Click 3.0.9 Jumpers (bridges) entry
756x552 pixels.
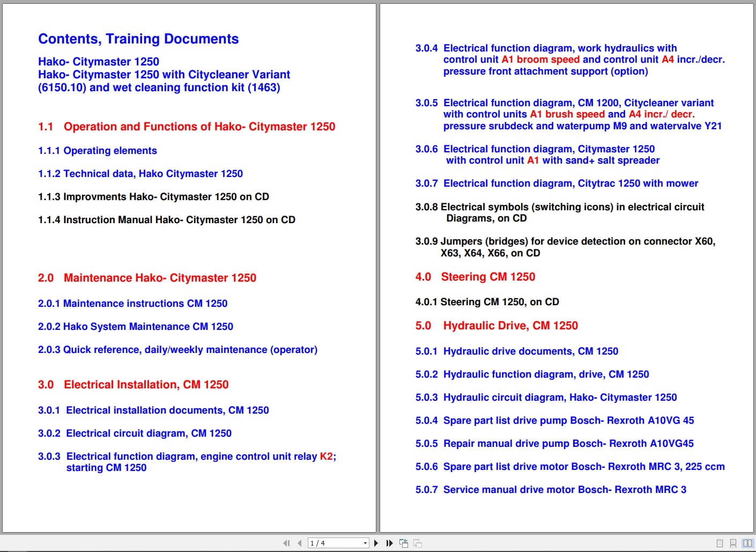[566, 247]
